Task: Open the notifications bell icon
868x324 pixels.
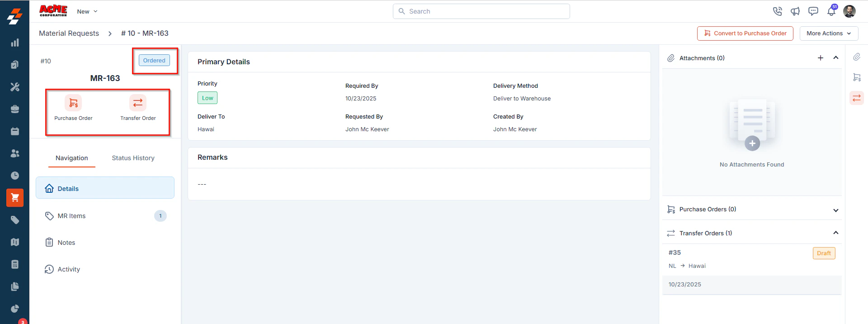Action: [831, 11]
